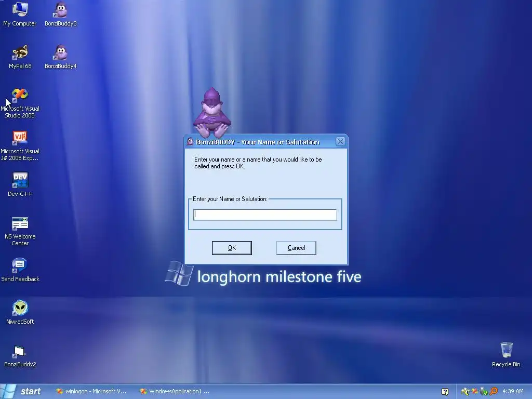The image size is (532, 399).
Task: Click the purple Bonzi gorilla character
Action: pyautogui.click(x=212, y=113)
